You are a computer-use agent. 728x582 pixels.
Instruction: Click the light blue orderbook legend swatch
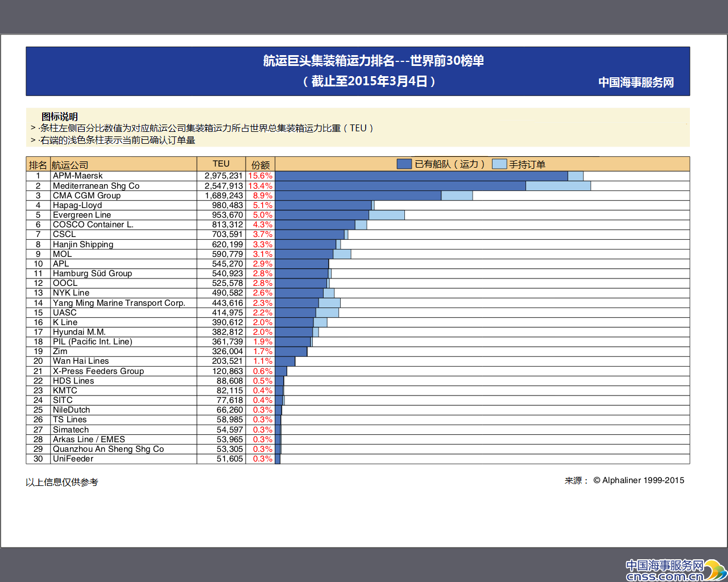[x=499, y=164]
